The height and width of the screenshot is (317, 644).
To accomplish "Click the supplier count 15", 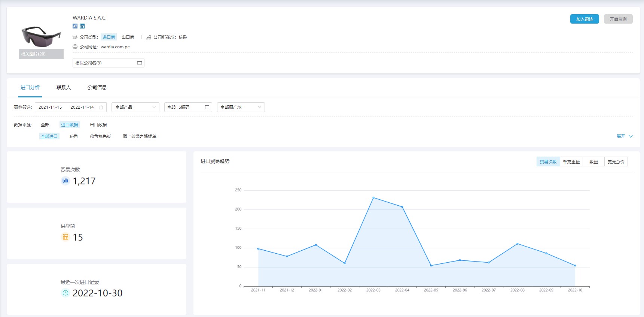I will (78, 237).
